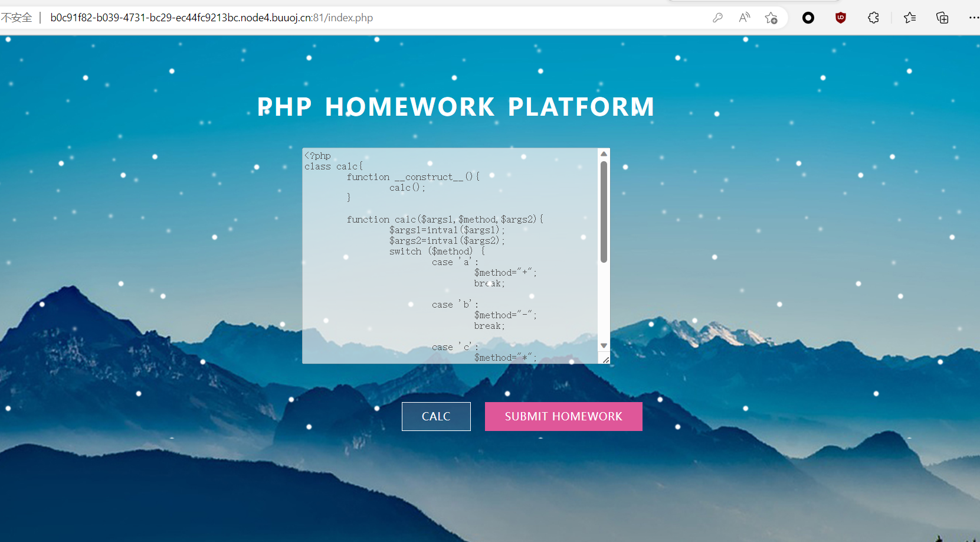The height and width of the screenshot is (542, 980).
Task: Click the SUBMIT HOMEWORK button
Action: [563, 416]
